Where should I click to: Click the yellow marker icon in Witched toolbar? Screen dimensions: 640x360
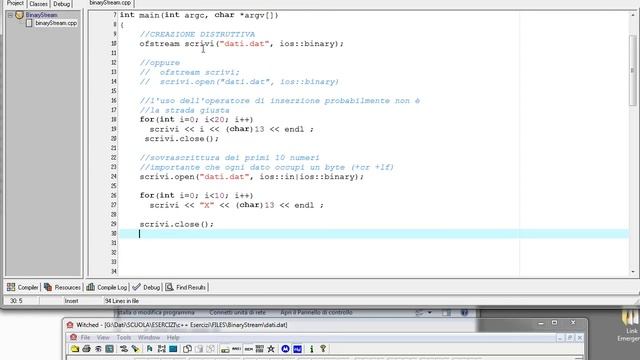click(135, 349)
